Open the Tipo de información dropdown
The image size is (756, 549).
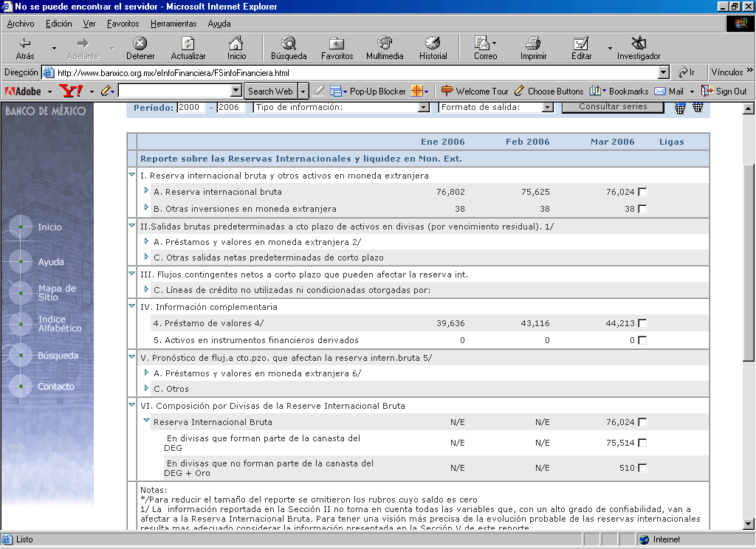click(424, 108)
